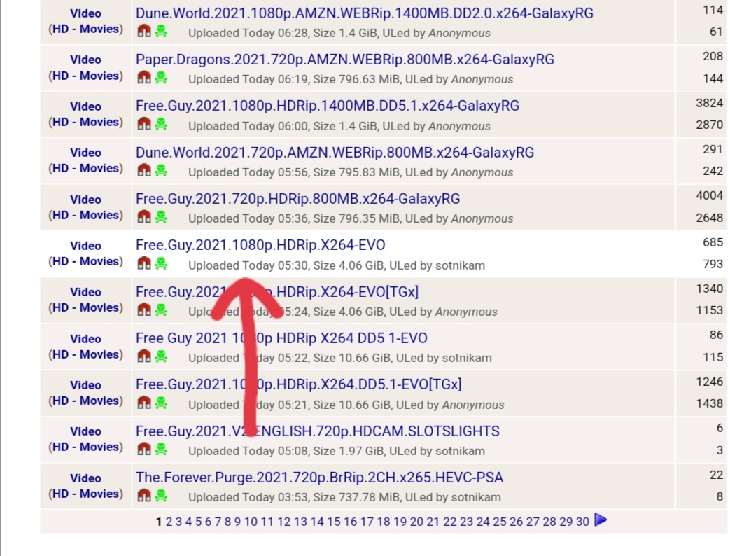Click Video category in Free.Guy X264-EVO sotnikam row
Viewport: 756px width, 556px height.
coord(86,246)
